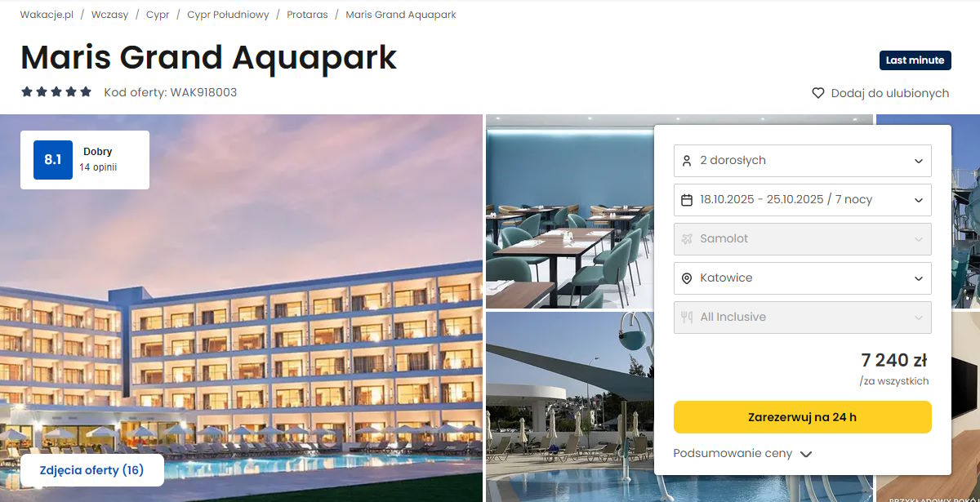The image size is (980, 502).
Task: Click the five-star hotel rating icons
Action: pos(56,92)
